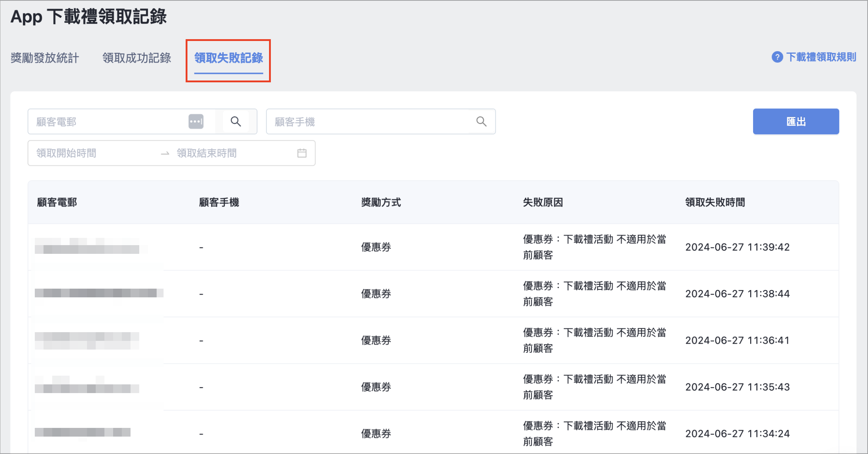This screenshot has height=454, width=868.
Task: Click the phone search magnifier icon
Action: pyautogui.click(x=481, y=121)
